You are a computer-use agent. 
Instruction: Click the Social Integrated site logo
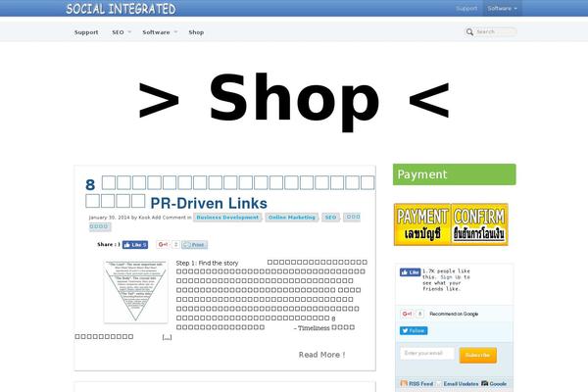click(121, 9)
